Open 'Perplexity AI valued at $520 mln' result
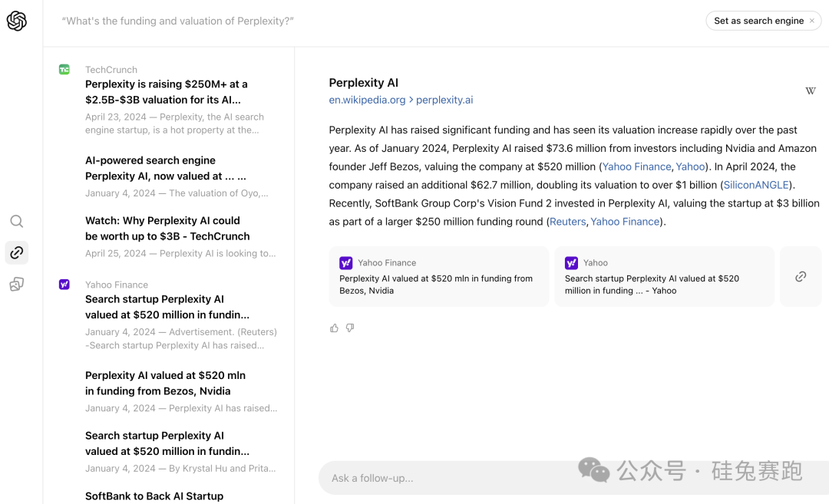This screenshot has width=829, height=504. click(x=165, y=383)
